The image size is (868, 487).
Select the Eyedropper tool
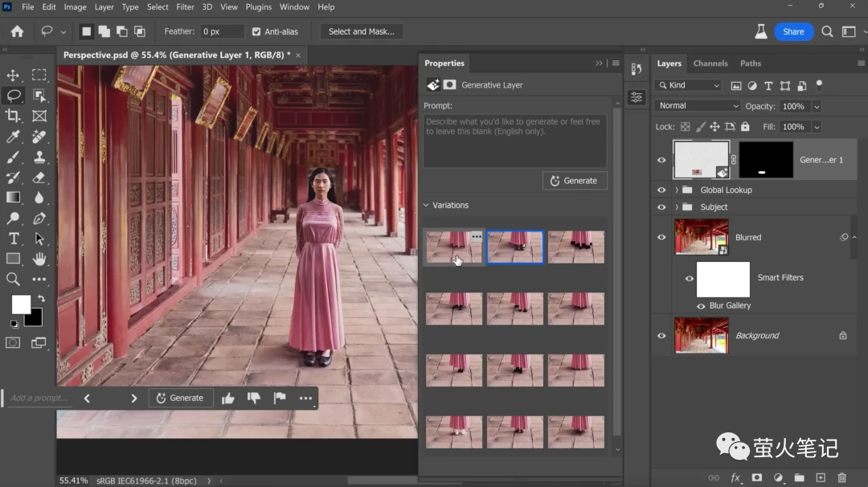[x=13, y=137]
